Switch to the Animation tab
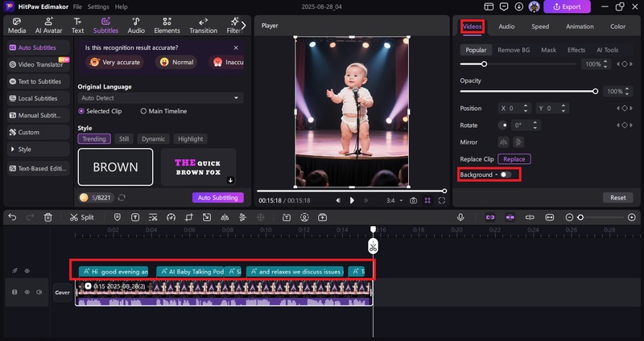644x341 pixels. pos(580,27)
